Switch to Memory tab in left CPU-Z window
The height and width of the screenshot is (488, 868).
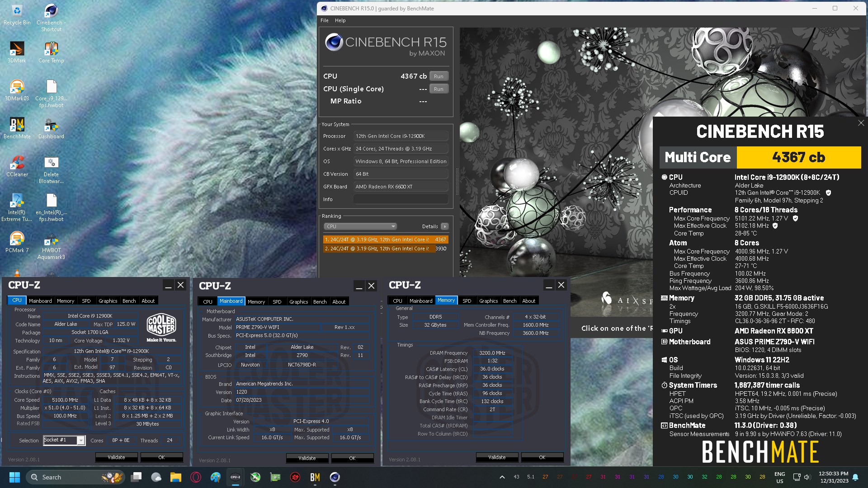(x=66, y=301)
